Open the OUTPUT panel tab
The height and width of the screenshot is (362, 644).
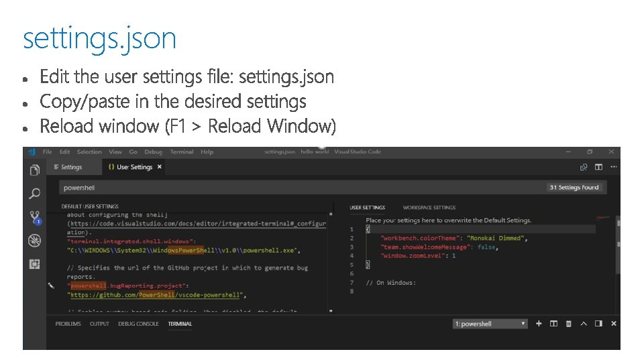click(x=99, y=324)
